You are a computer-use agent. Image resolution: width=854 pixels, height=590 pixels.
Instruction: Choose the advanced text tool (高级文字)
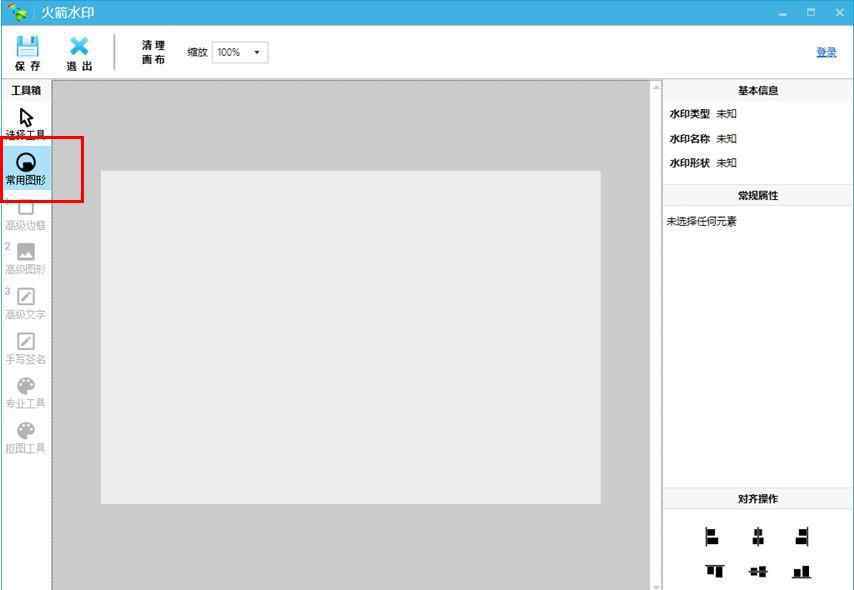click(x=26, y=300)
